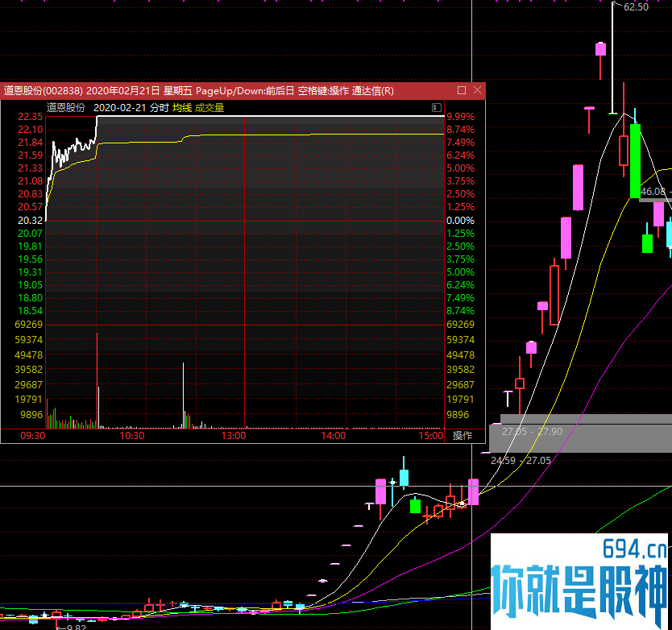672x630 pixels.
Task: Click the tallest red volume spike bar
Action: pyautogui.click(x=97, y=380)
